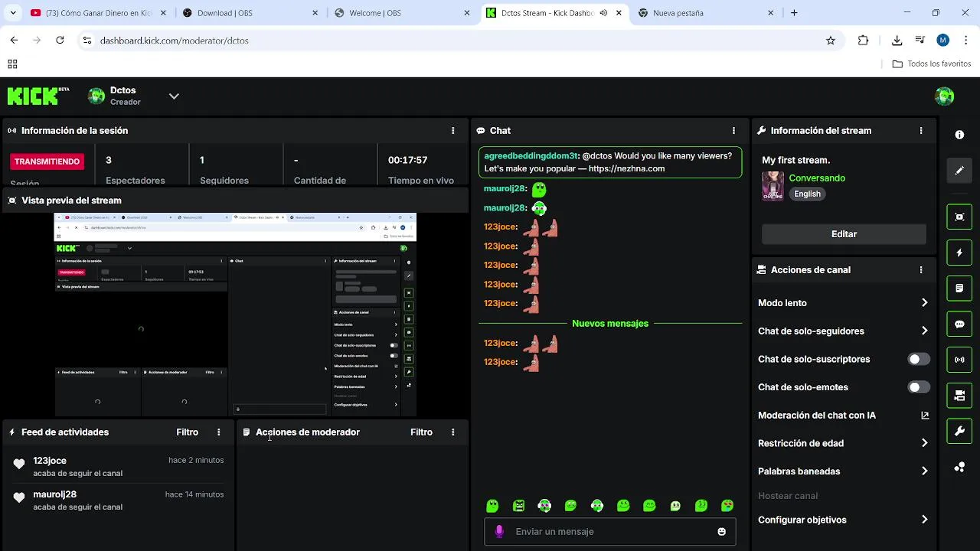The image size is (980, 551).
Task: Toggle the lightning activity feed sidebar icon
Action: click(x=959, y=253)
